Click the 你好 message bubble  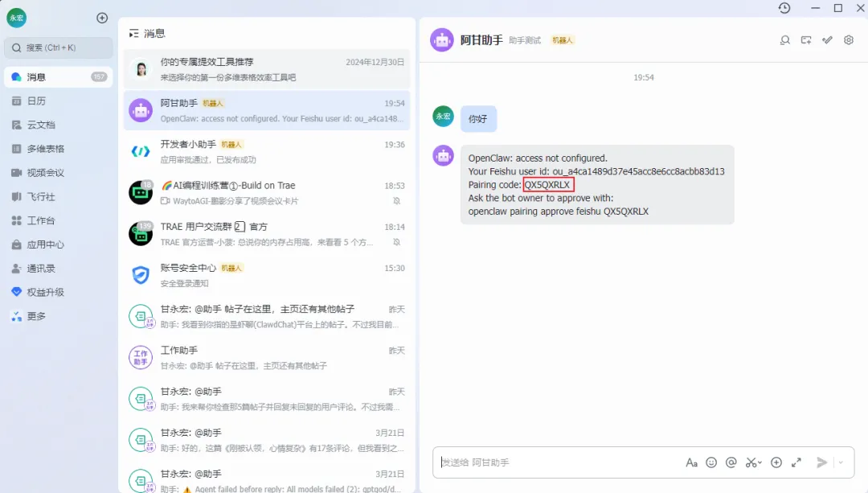click(x=478, y=118)
